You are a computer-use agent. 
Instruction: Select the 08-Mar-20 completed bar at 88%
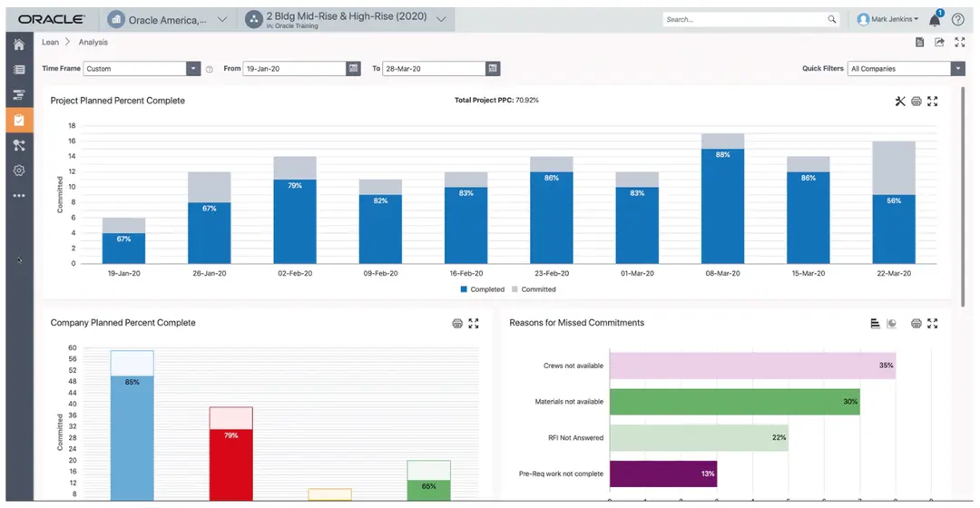(722, 206)
